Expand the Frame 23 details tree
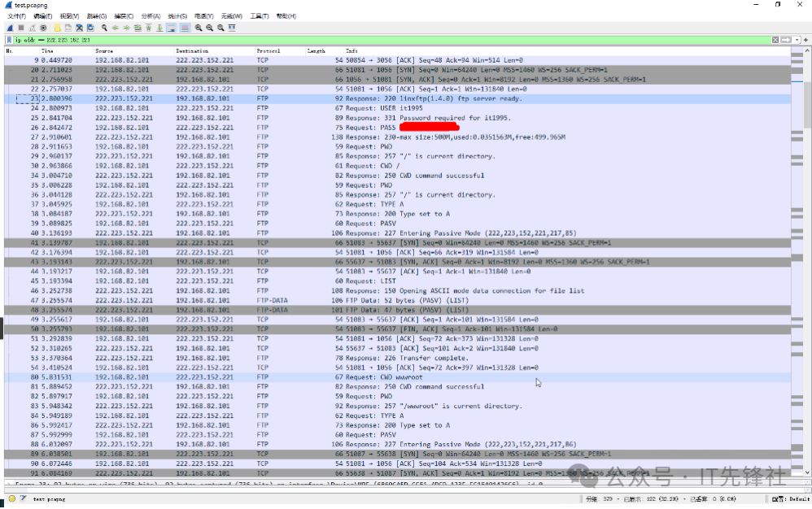The width and height of the screenshot is (812, 509). [9, 485]
